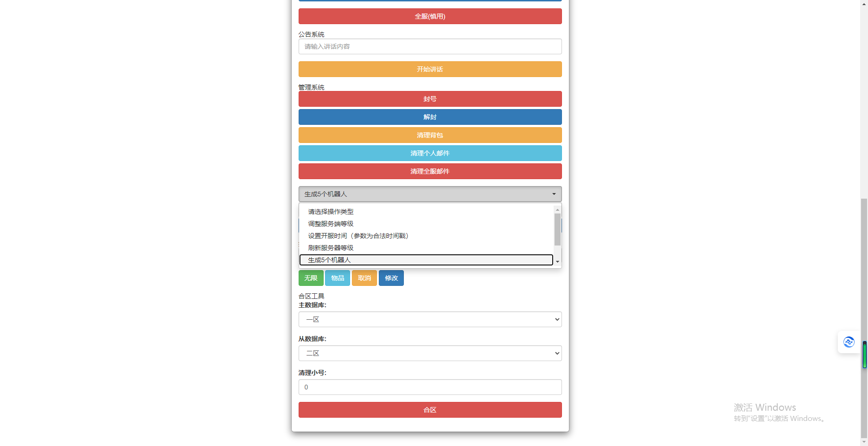Click the blue 修改 button

pyautogui.click(x=391, y=278)
